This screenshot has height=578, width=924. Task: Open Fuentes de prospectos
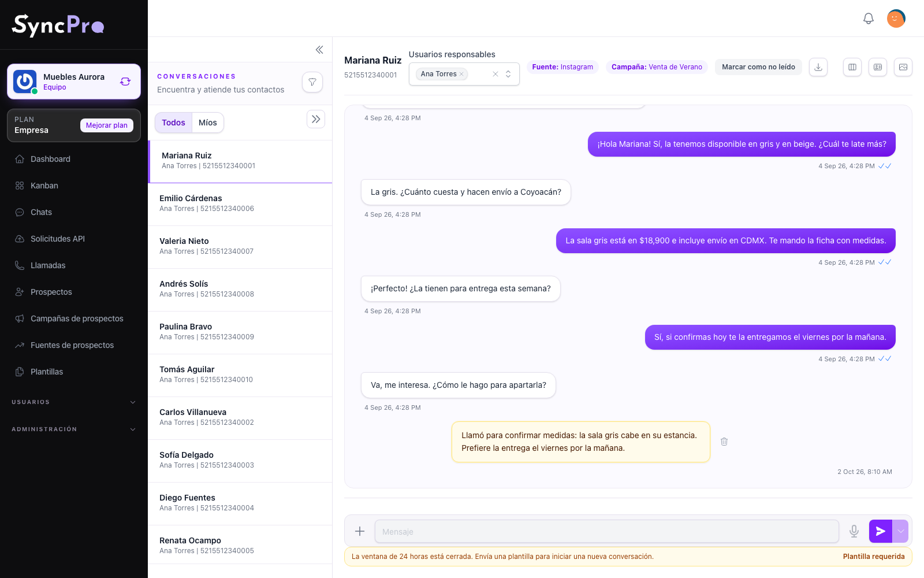coord(74,345)
